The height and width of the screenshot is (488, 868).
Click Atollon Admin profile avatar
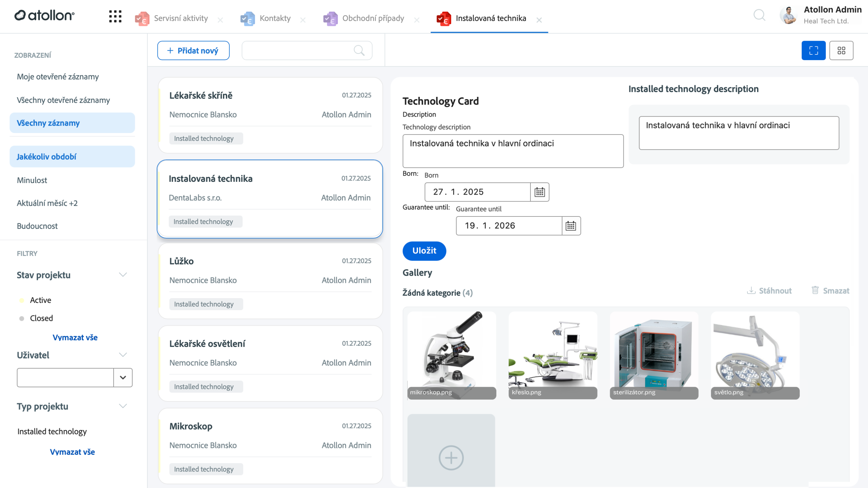pyautogui.click(x=789, y=16)
